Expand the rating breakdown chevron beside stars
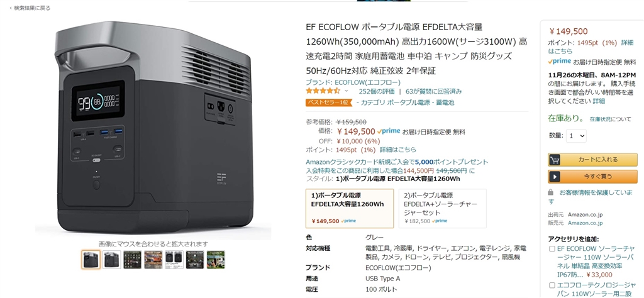Viewport: 644px width, 298px height. [x=346, y=91]
